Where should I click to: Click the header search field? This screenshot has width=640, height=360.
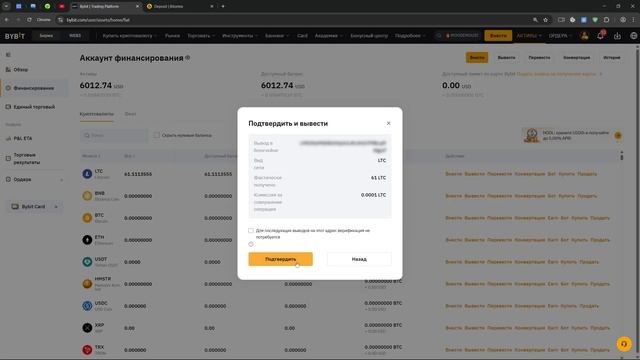coord(458,36)
